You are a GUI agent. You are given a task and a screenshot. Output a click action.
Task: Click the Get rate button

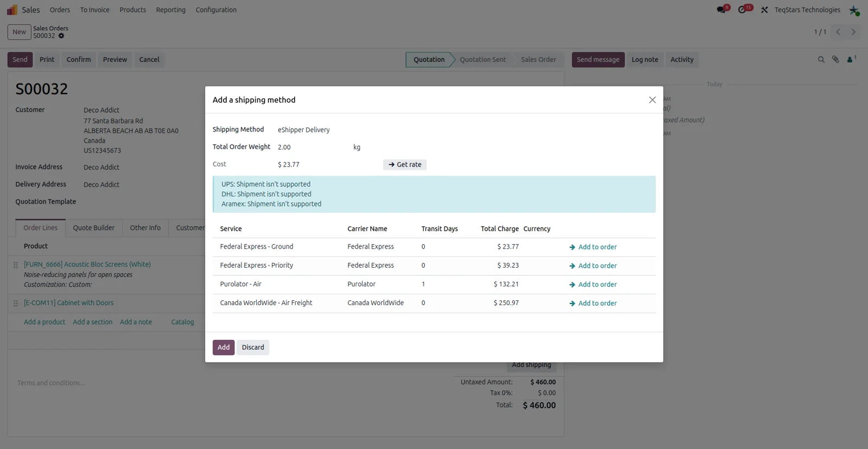pos(405,165)
